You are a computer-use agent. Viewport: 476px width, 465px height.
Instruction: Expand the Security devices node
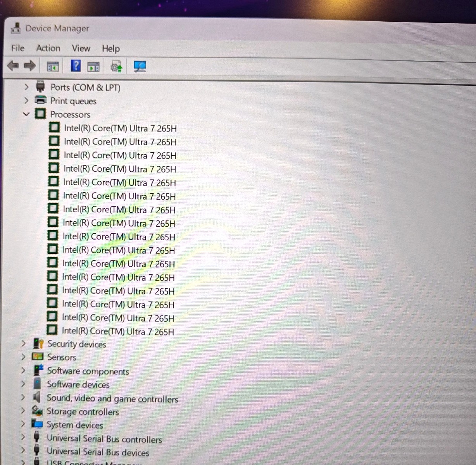click(23, 343)
